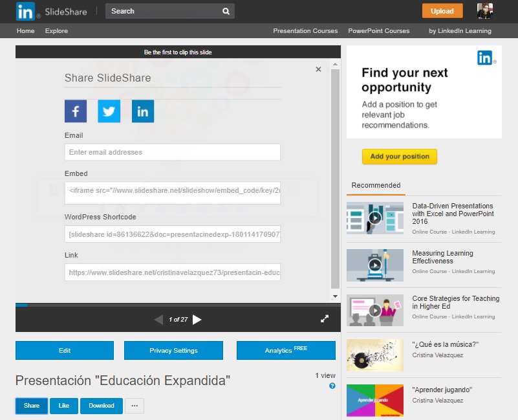518x420 pixels.
Task: Click the view count help icon
Action: [x=332, y=386]
